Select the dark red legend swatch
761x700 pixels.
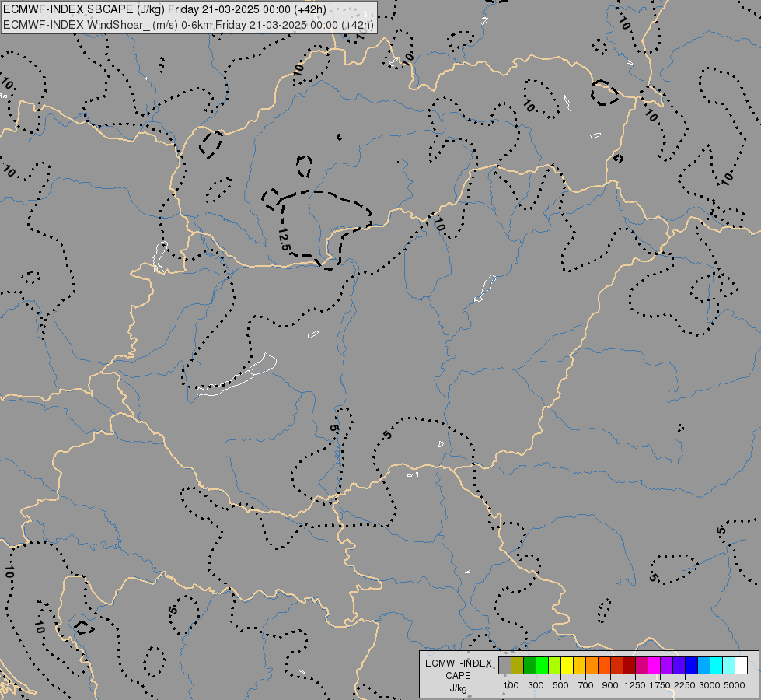[x=629, y=666]
